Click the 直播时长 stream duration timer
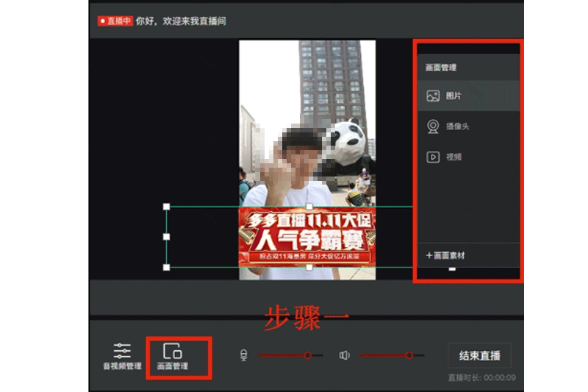This screenshot has height=392, width=588. 481,378
